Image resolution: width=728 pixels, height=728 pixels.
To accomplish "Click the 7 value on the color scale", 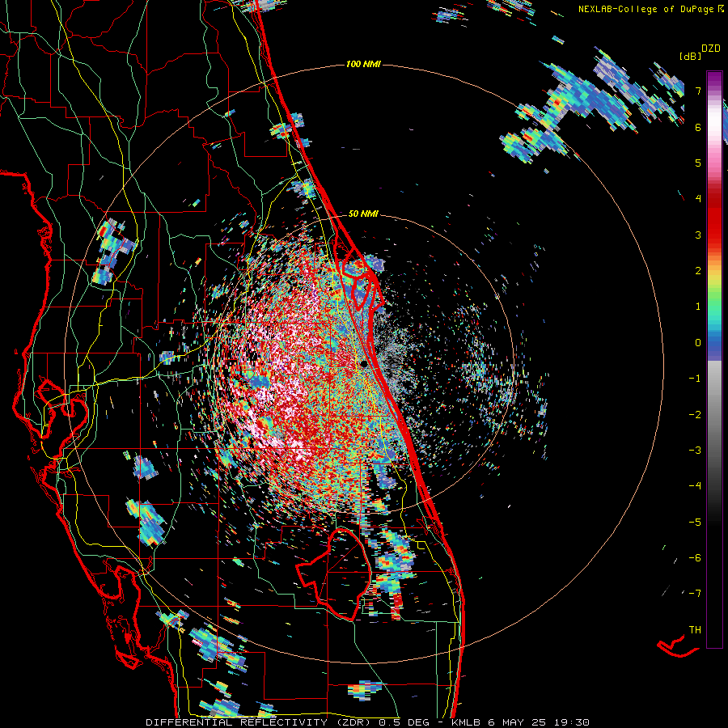I will [698, 91].
